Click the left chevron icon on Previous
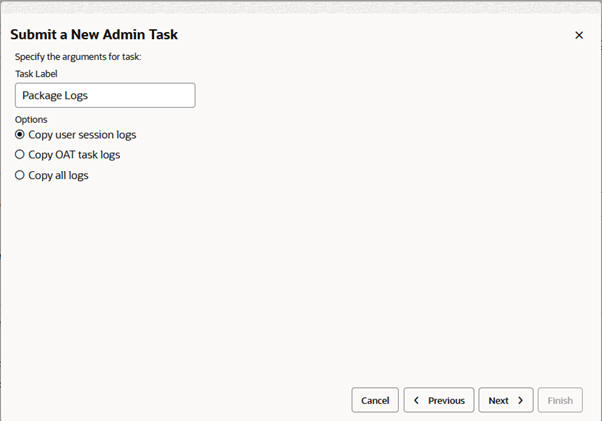The height and width of the screenshot is (421, 602). [x=416, y=400]
